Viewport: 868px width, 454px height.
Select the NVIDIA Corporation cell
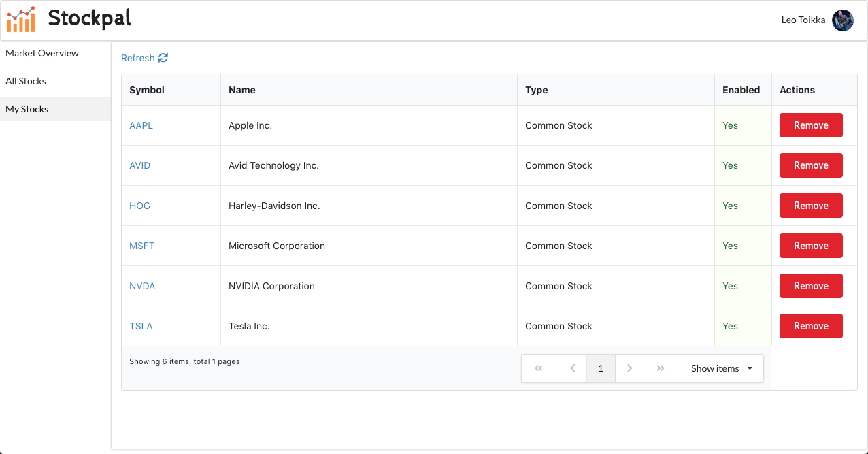[369, 286]
